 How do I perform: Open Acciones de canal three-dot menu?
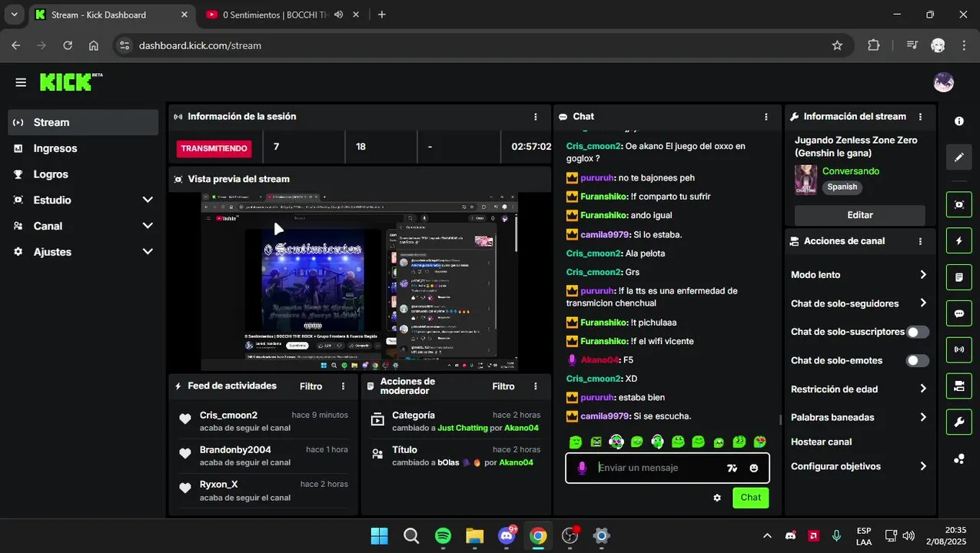pyautogui.click(x=920, y=241)
